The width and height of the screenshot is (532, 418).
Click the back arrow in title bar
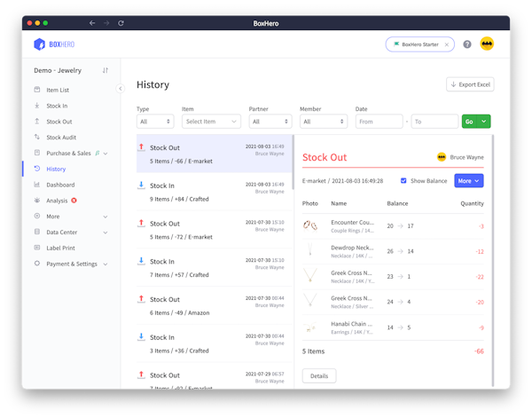pyautogui.click(x=92, y=23)
